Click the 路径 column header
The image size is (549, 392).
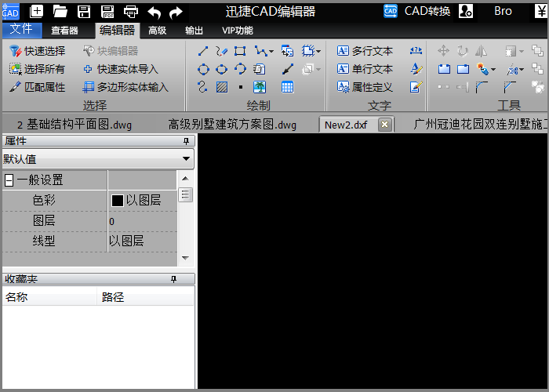pos(145,297)
